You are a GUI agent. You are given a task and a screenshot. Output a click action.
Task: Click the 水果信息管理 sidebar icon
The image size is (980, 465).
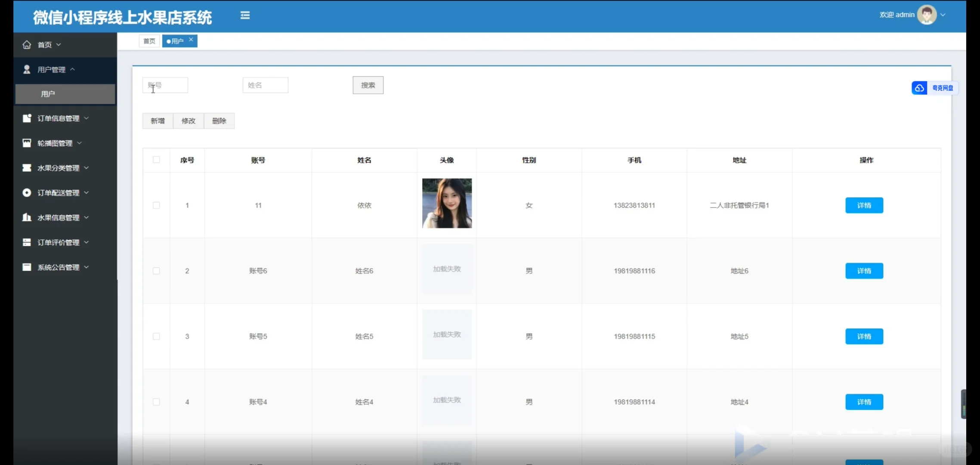27,217
